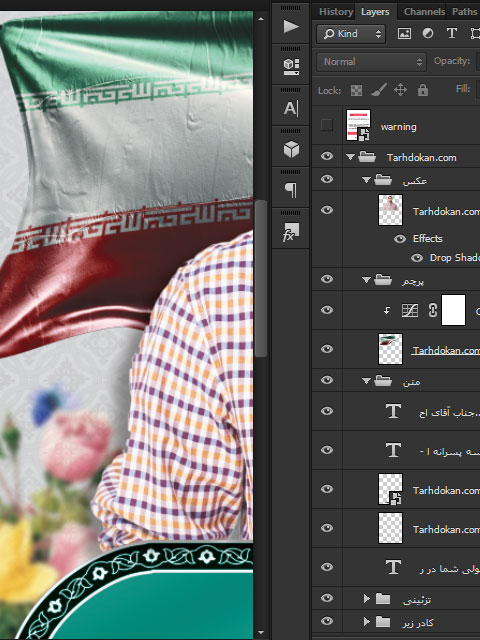Click the کادر زیر group folder icon

pyautogui.click(x=383, y=622)
